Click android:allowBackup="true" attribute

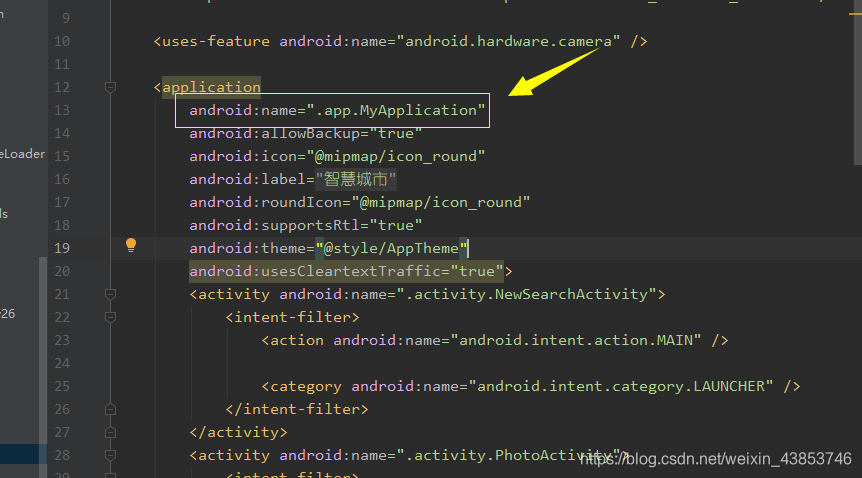click(x=306, y=133)
